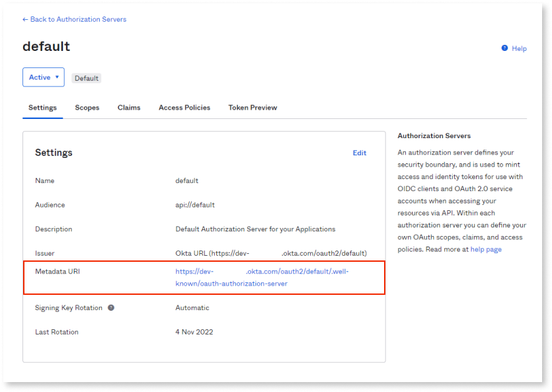Click the Default badge
The height and width of the screenshot is (392, 552).
86,77
